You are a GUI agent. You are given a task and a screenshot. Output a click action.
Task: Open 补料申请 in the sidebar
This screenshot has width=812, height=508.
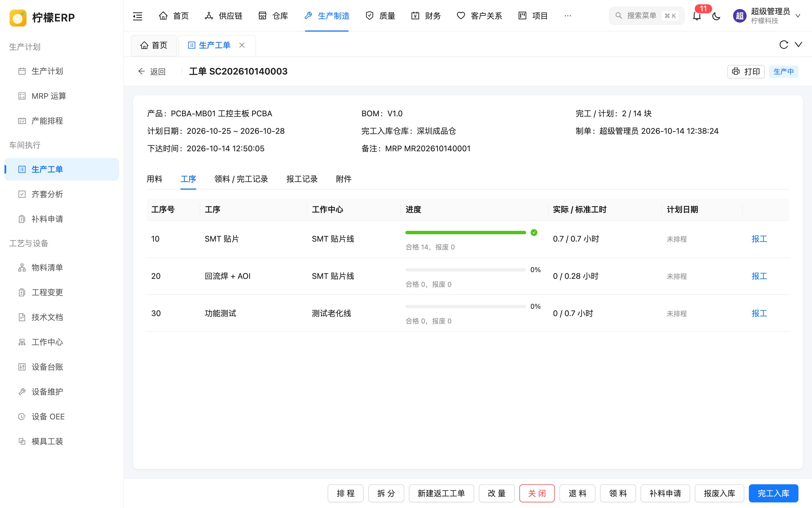pos(62,219)
